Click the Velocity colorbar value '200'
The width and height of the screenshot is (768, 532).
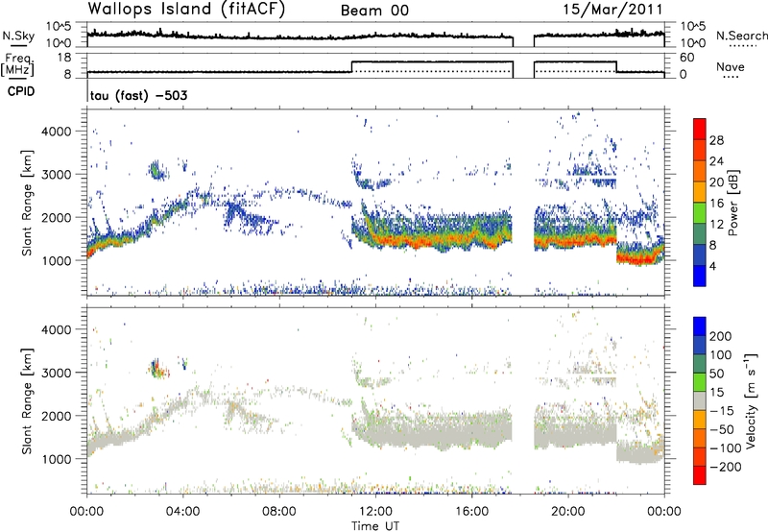tap(721, 336)
